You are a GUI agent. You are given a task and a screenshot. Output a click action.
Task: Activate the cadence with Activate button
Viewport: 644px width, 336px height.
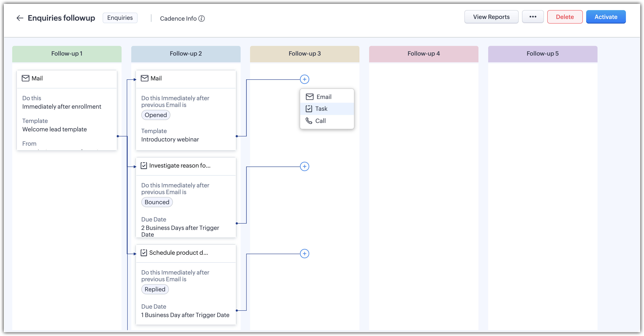pos(606,17)
